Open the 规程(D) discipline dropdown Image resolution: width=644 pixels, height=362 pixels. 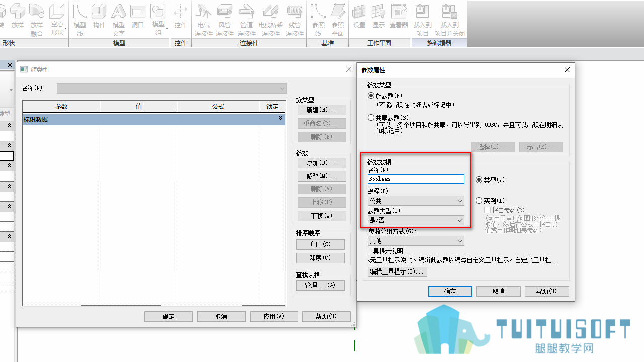tap(416, 201)
